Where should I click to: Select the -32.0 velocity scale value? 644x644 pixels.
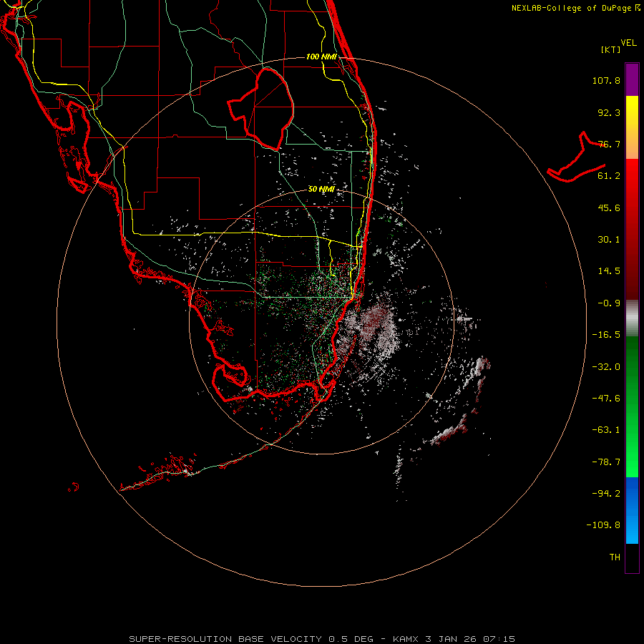click(606, 367)
